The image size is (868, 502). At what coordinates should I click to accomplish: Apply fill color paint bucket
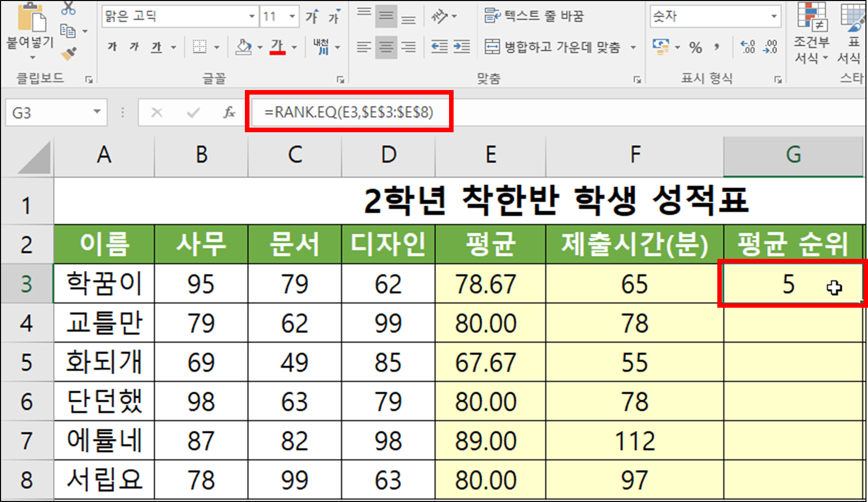[x=244, y=47]
